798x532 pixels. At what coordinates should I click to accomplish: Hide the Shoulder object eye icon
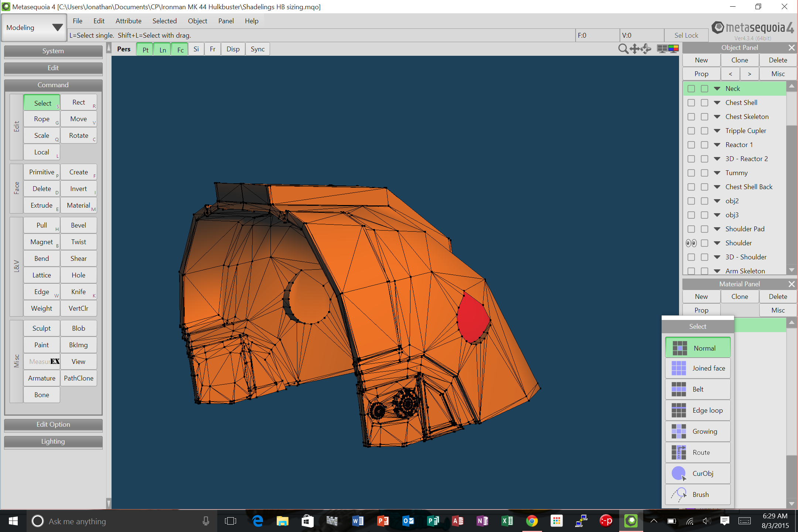tap(691, 243)
